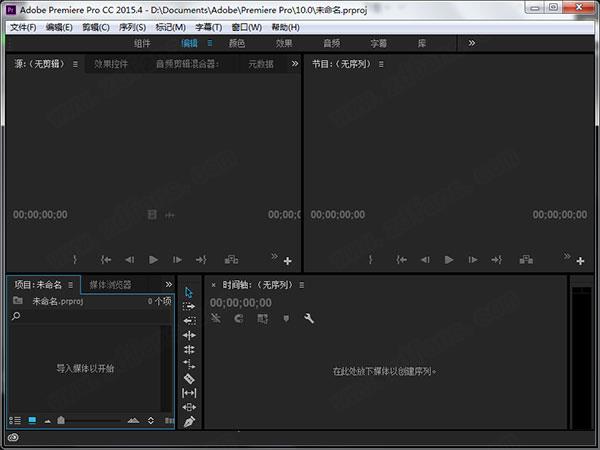Open the 文件(F) menu
Viewport: 600px width, 450px height.
tap(23, 28)
